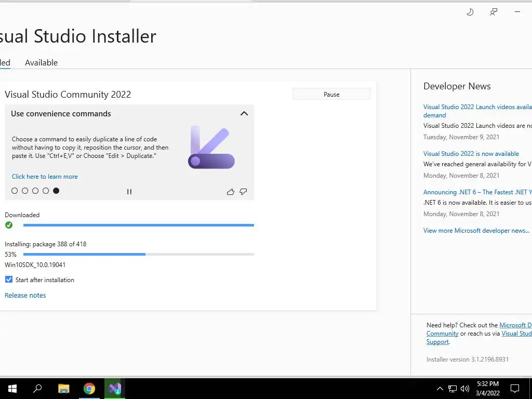This screenshot has height=399, width=532.
Task: Open Microsoft Developer Community link
Action: (515, 325)
